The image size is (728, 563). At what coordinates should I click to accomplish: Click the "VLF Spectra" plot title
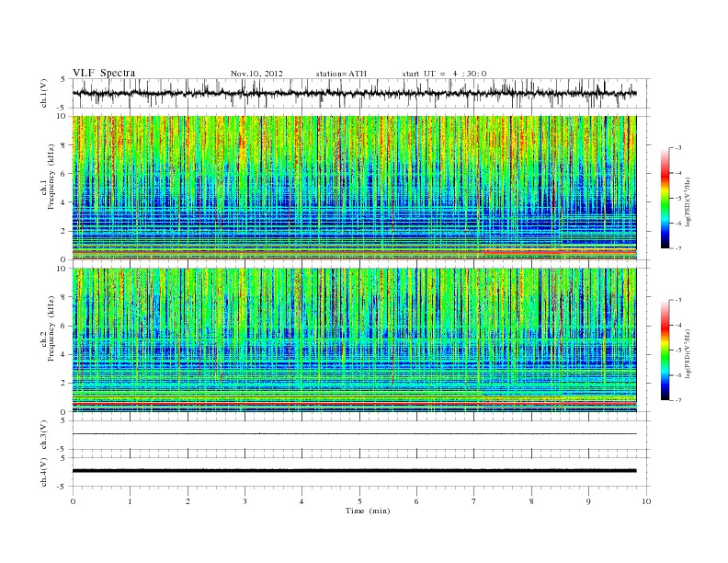(x=104, y=73)
